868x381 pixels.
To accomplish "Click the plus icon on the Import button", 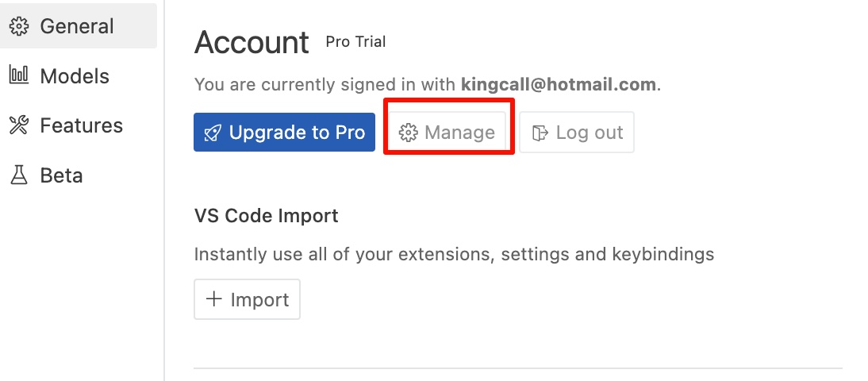I will point(213,299).
